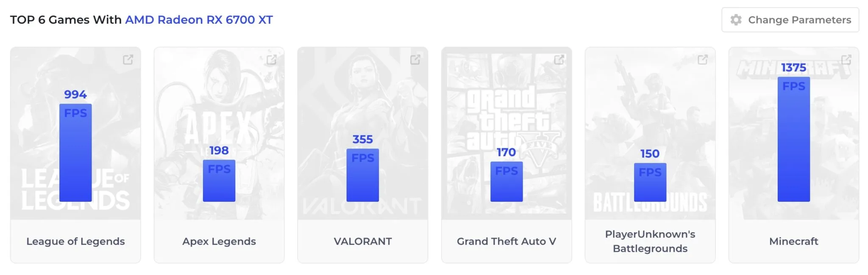868x275 pixels.
Task: Click the gear icon in Change Parameters
Action: pos(736,20)
